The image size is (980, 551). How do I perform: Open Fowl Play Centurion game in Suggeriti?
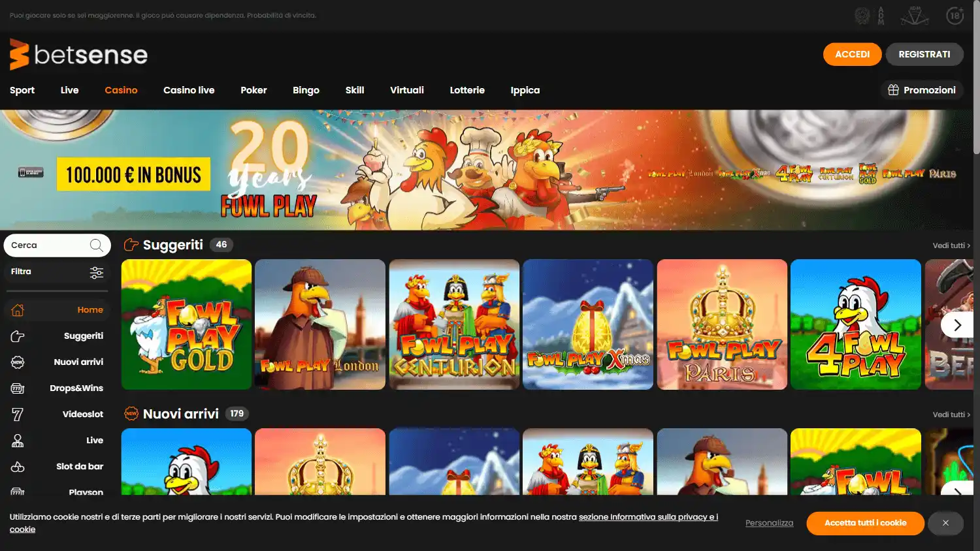[x=454, y=324]
